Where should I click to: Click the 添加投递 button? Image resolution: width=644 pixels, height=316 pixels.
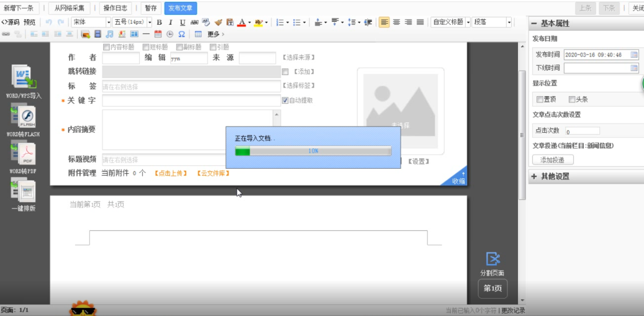(x=553, y=160)
